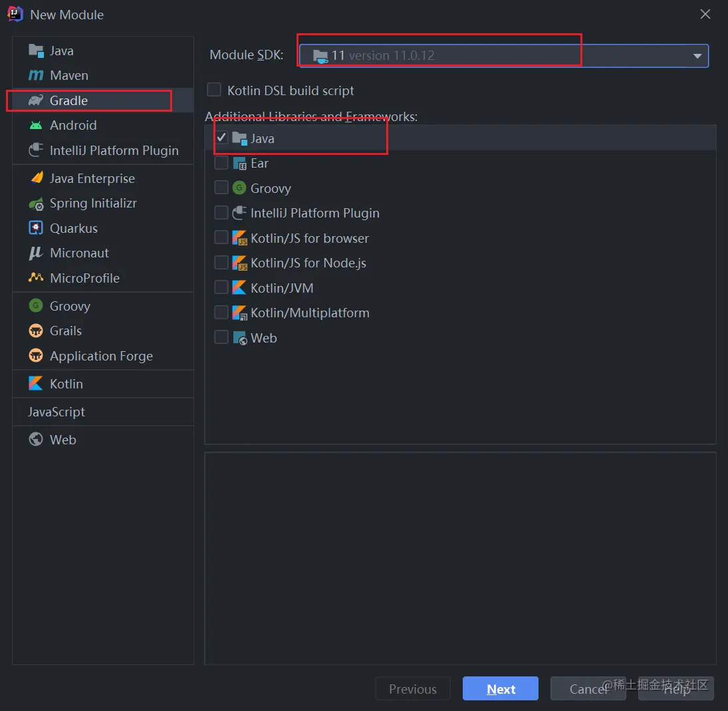Click the Kotlin/Multiplatform icon

pyautogui.click(x=239, y=313)
